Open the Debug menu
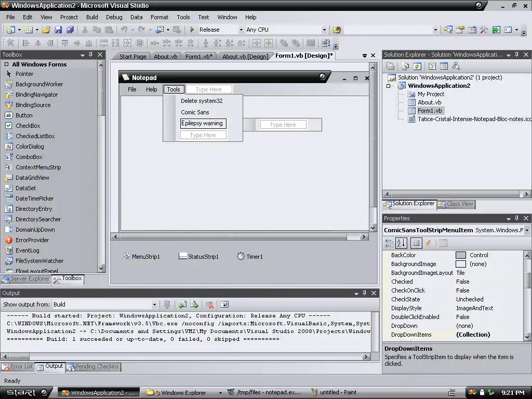 click(114, 17)
